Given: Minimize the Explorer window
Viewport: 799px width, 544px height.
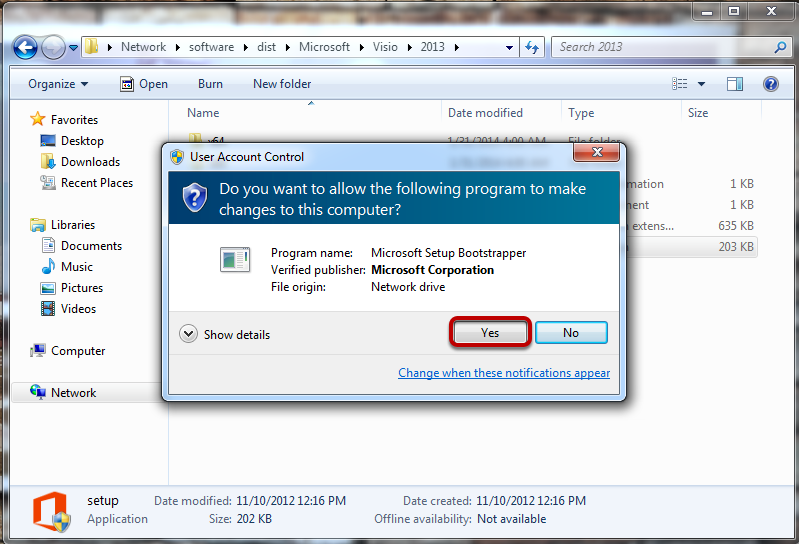Looking at the screenshot, I should (707, 11).
